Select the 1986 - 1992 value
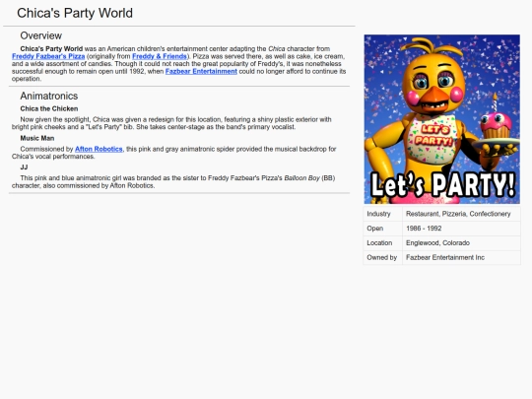 click(x=424, y=229)
